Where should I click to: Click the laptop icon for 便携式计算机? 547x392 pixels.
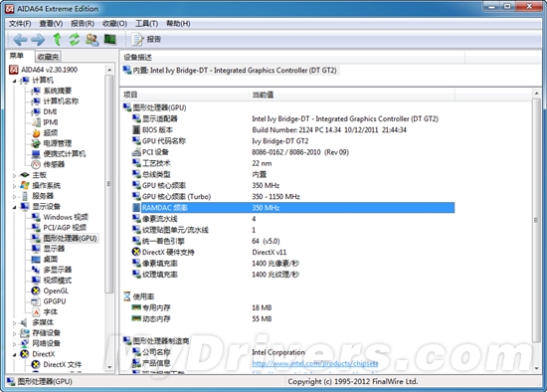click(36, 154)
